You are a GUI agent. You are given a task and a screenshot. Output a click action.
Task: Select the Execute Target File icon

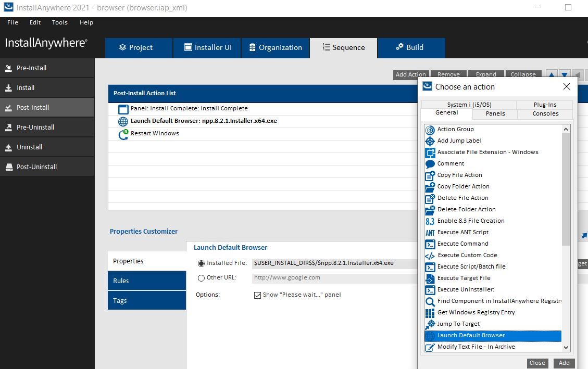430,278
